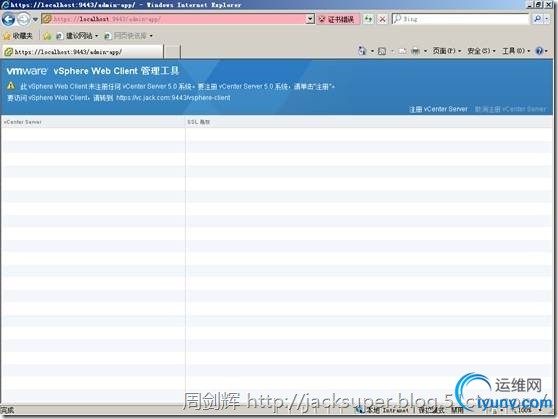Click the localhost:9443 address bar field
This screenshot has height=419, width=558.
click(x=174, y=19)
